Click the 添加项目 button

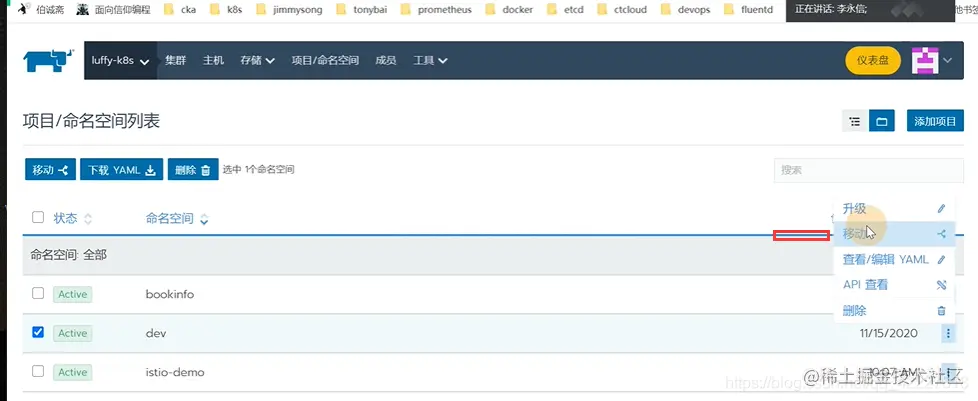point(935,121)
